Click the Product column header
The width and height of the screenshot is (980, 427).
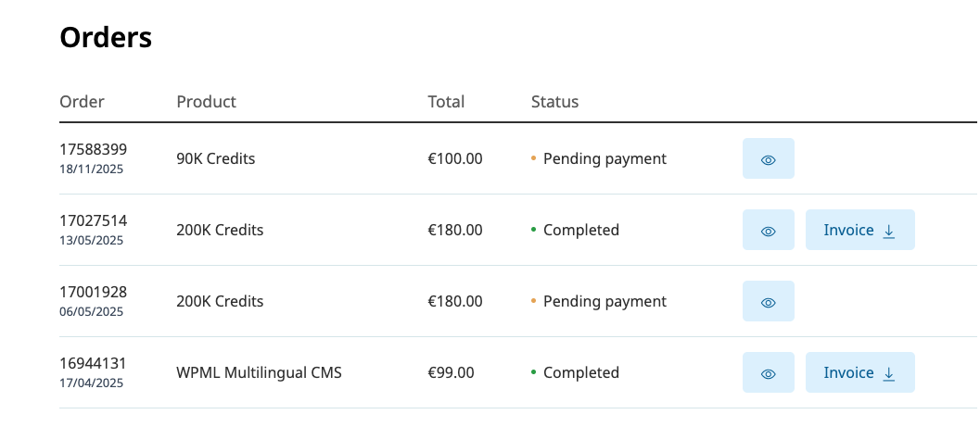(x=206, y=102)
